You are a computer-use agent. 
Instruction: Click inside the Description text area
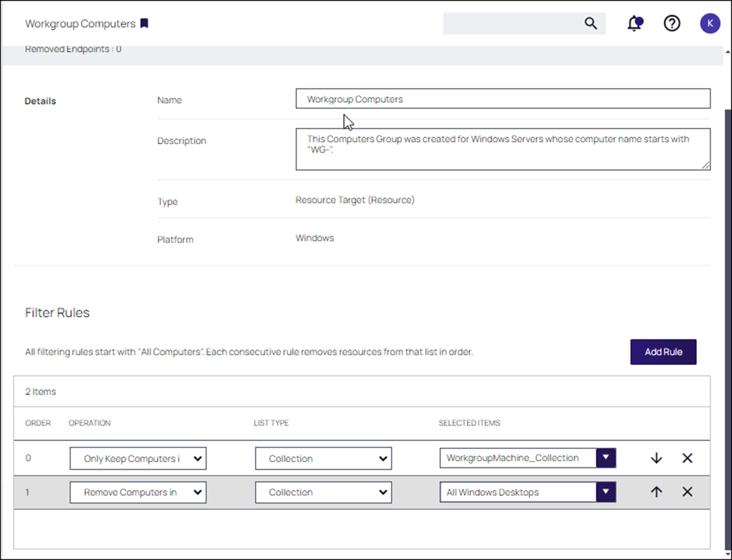coord(502,155)
